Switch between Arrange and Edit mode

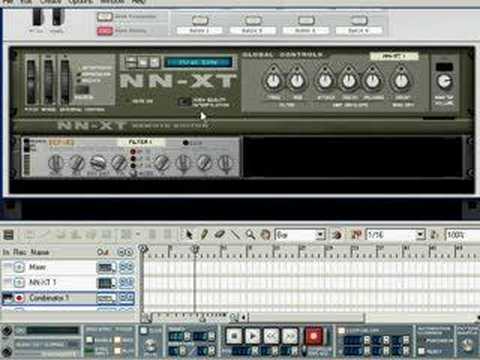[8, 235]
